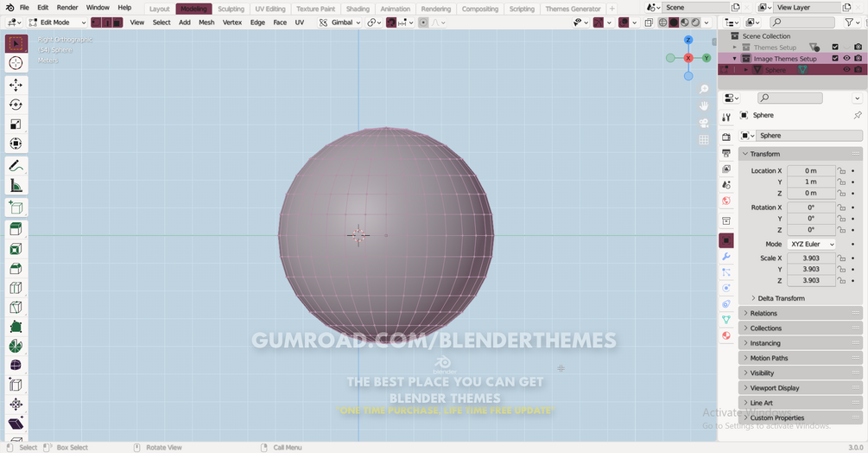Select the Knife tool
This screenshot has width=868, height=453.
[x=16, y=308]
